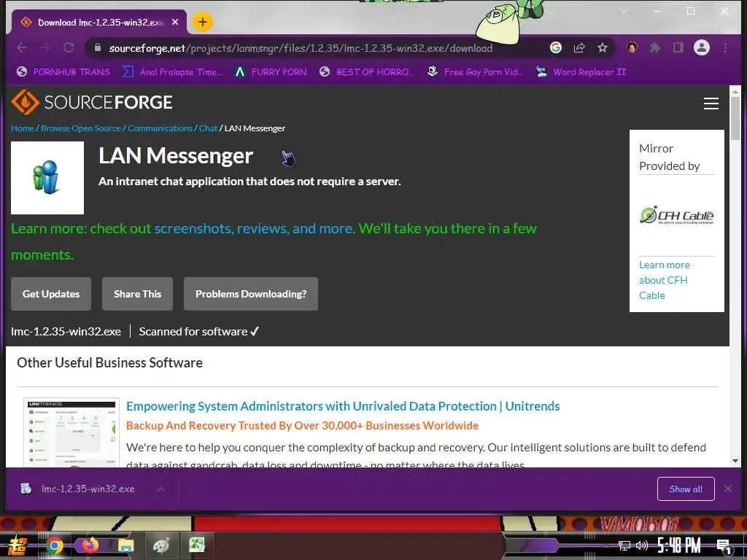Close the Download lmc-1.2.35-win32.exe tab
The width and height of the screenshot is (747, 560).
(175, 22)
